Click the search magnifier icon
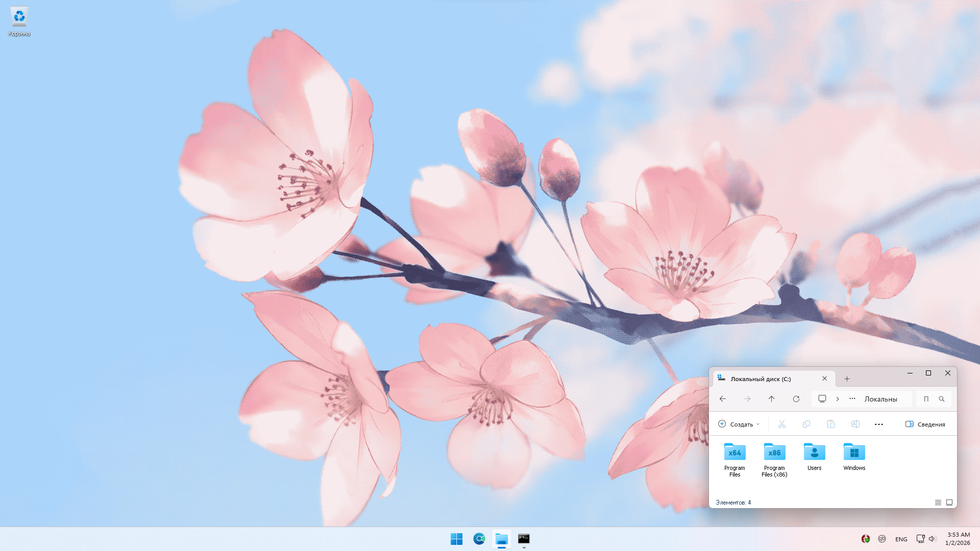The height and width of the screenshot is (551, 980). pos(942,399)
